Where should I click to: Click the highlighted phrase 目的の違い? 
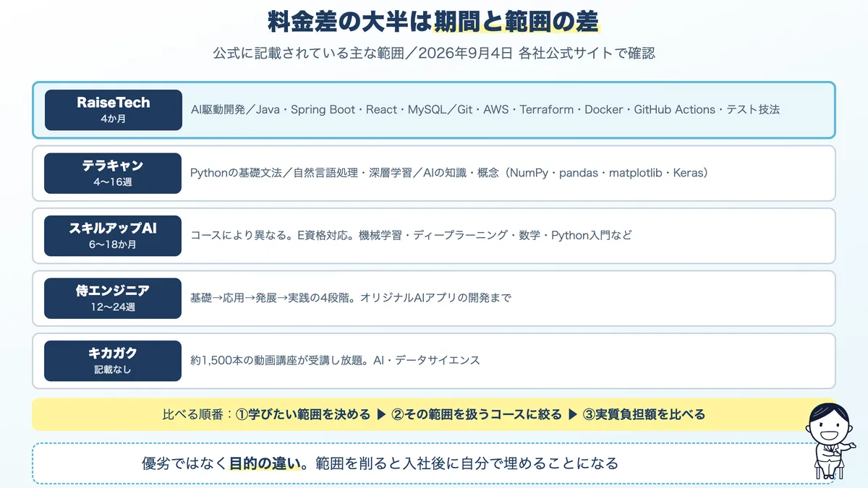(265, 463)
